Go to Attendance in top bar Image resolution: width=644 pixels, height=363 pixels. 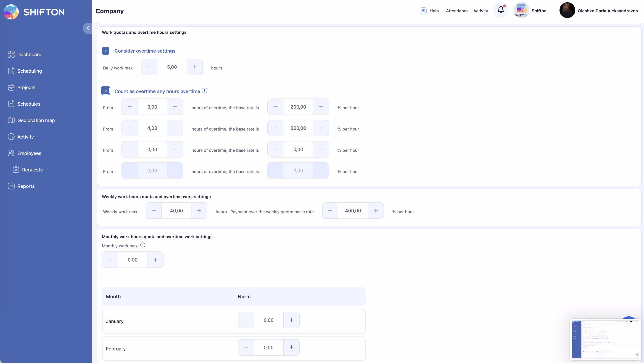pos(457,11)
